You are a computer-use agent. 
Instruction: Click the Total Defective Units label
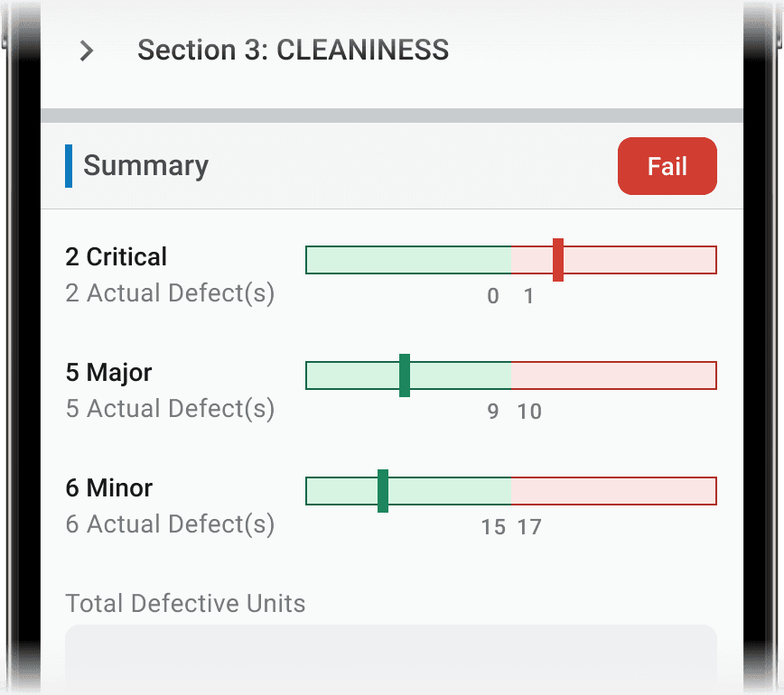tap(185, 603)
